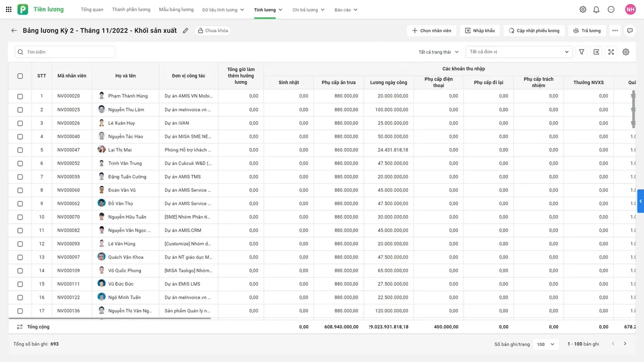Open the apps grid launcher

(x=8, y=9)
